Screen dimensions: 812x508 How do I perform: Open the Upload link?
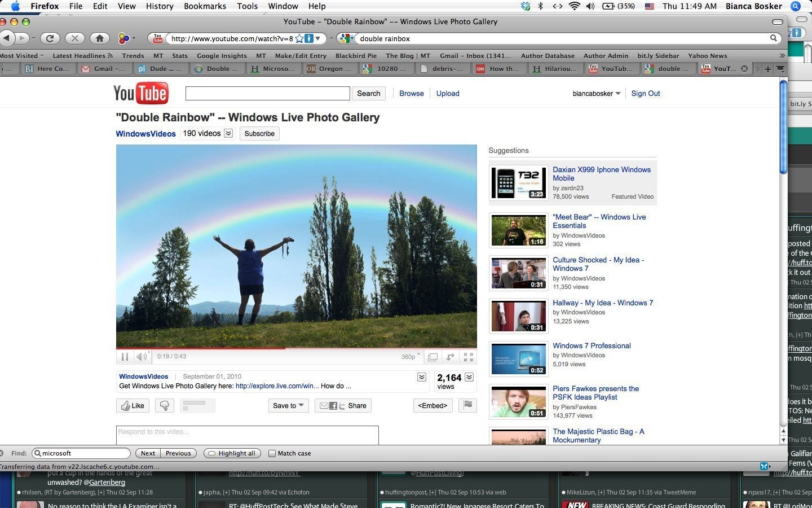click(x=448, y=94)
